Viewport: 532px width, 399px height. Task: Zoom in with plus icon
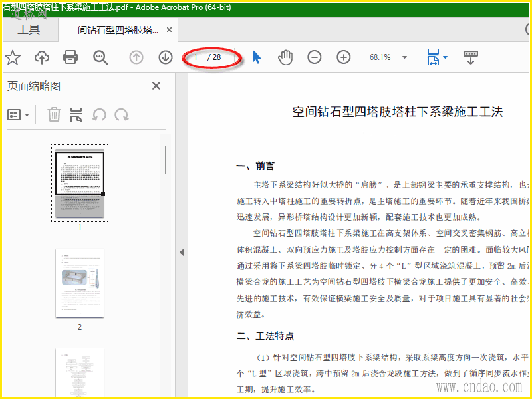pos(343,57)
